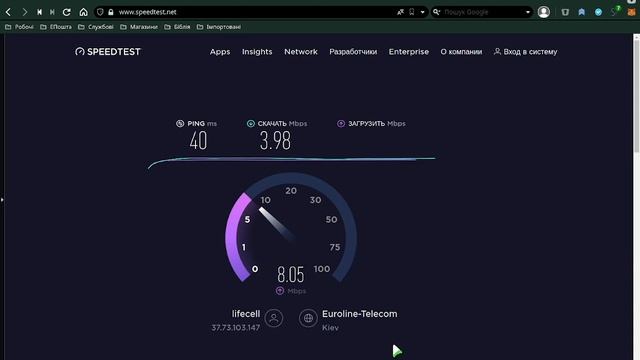This screenshot has height=360, width=640.
Task: Open the browser home page
Action: click(84, 12)
